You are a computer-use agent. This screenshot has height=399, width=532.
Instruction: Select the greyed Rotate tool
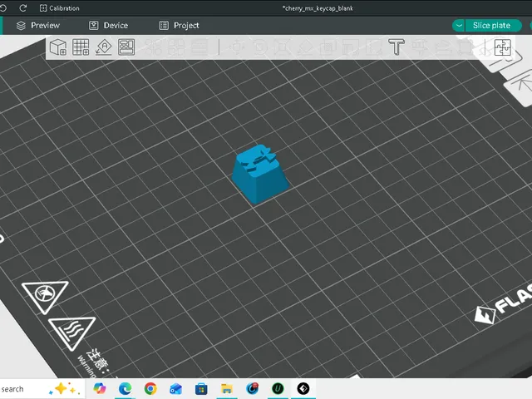click(260, 47)
